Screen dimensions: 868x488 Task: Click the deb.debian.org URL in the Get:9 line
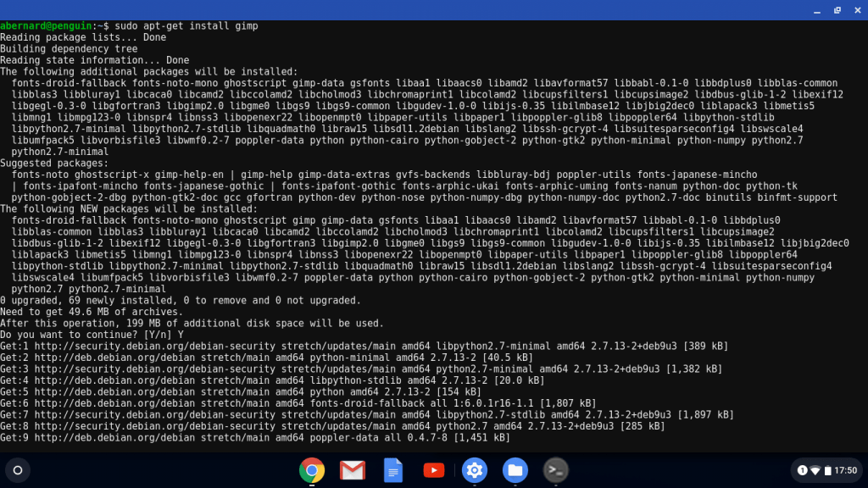(110, 438)
